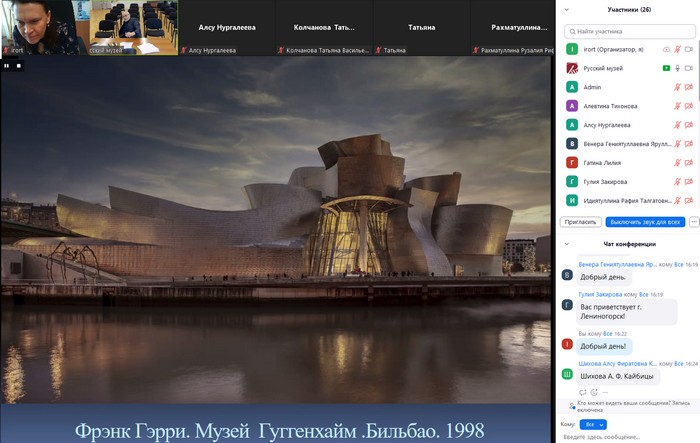This screenshot has width=700, height=443.
Task: Click the Найти участника search field
Action: pos(630,31)
